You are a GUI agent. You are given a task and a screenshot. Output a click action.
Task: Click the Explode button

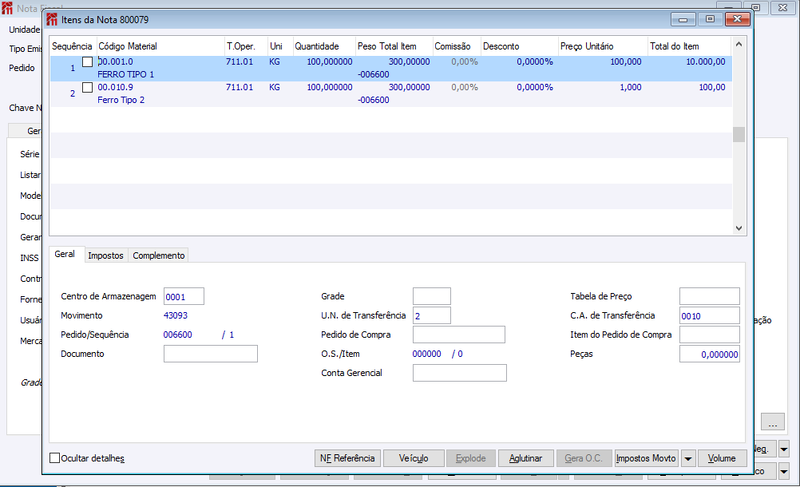point(470,458)
